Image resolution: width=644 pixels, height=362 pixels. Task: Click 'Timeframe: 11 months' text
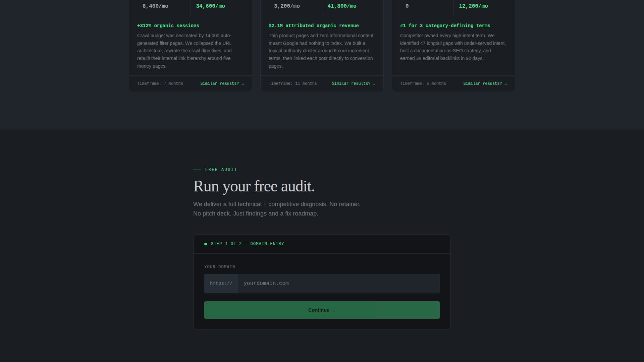click(x=292, y=83)
